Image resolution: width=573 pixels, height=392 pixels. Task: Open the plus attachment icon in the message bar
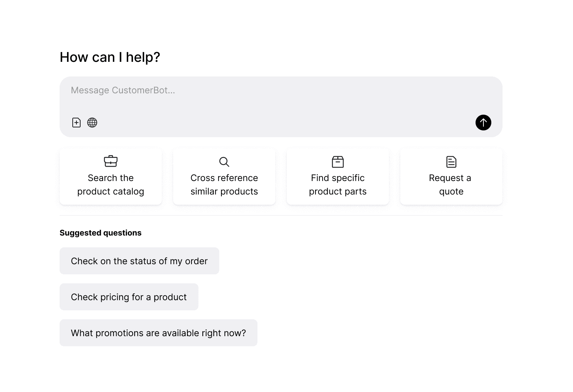(76, 123)
